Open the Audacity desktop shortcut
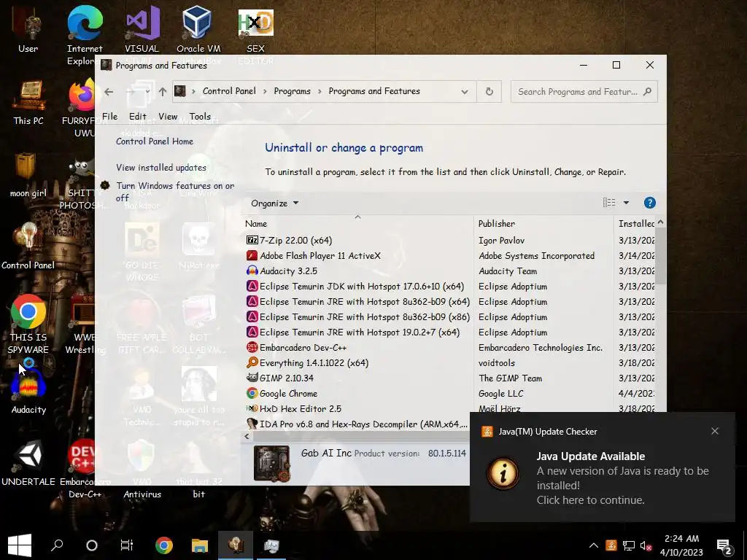This screenshot has width=747, height=560. tap(28, 391)
